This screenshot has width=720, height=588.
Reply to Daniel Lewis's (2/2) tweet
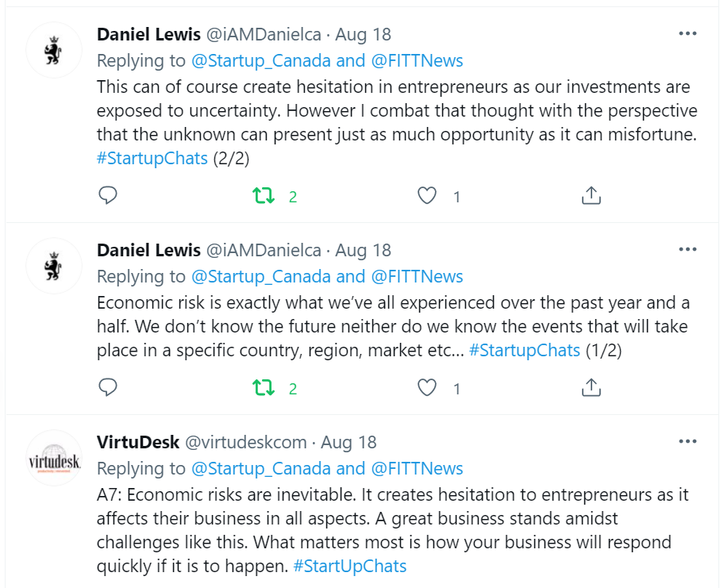click(x=108, y=195)
